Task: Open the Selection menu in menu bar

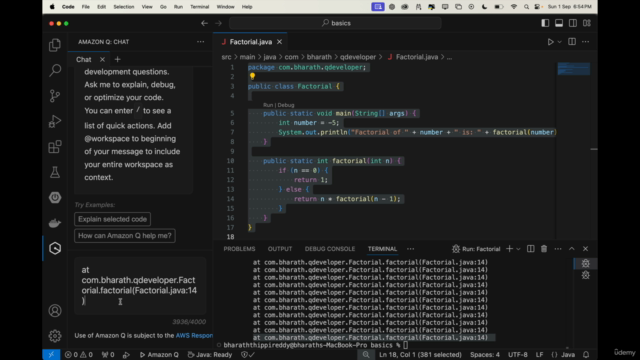Action: click(x=124, y=7)
